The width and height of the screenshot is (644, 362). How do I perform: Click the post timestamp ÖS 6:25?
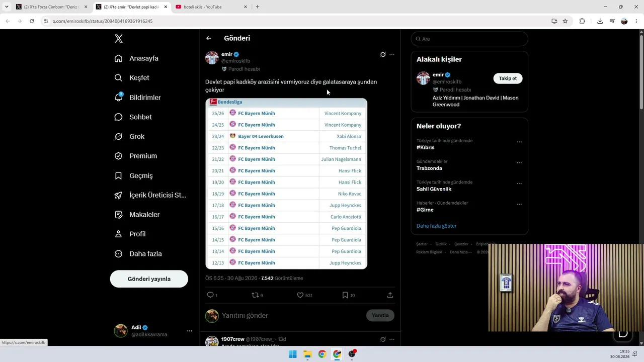point(231,278)
